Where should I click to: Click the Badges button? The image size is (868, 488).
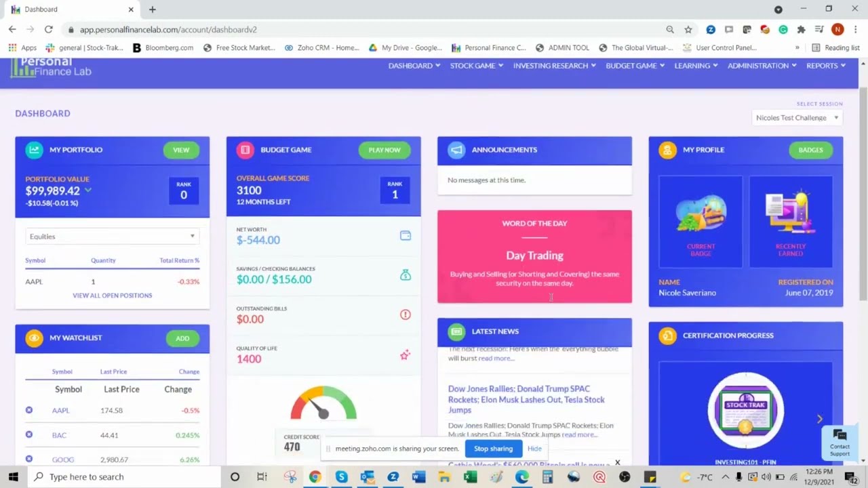point(810,150)
